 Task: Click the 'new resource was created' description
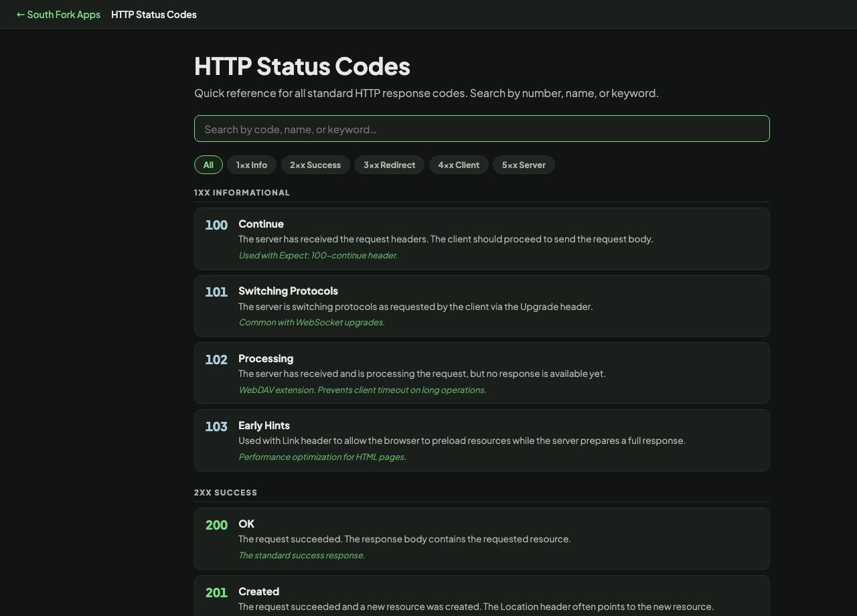476,607
